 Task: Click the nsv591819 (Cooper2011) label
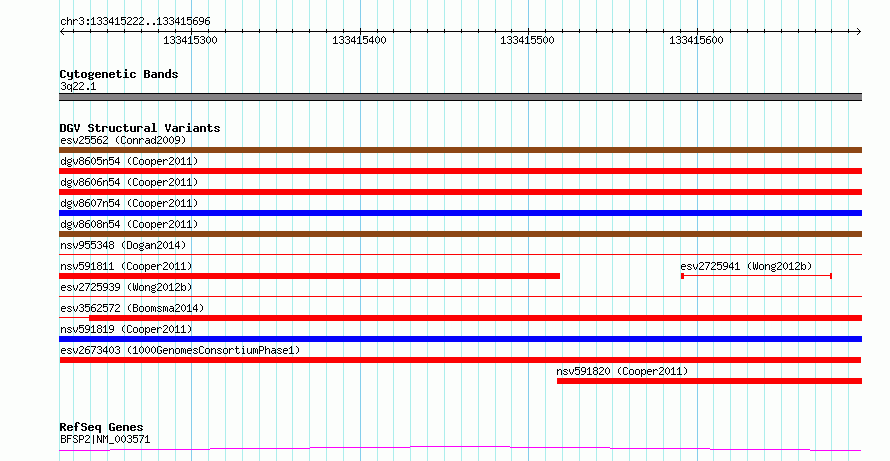click(x=126, y=329)
